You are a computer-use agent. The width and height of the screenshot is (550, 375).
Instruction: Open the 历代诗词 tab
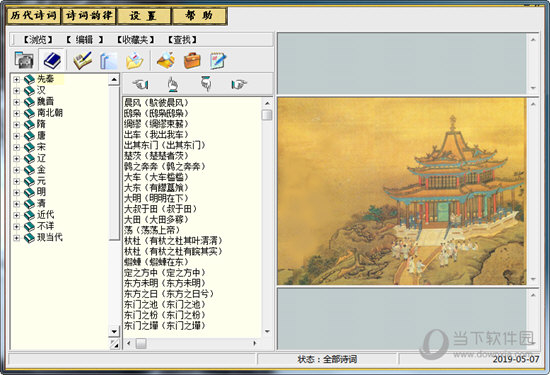click(34, 16)
